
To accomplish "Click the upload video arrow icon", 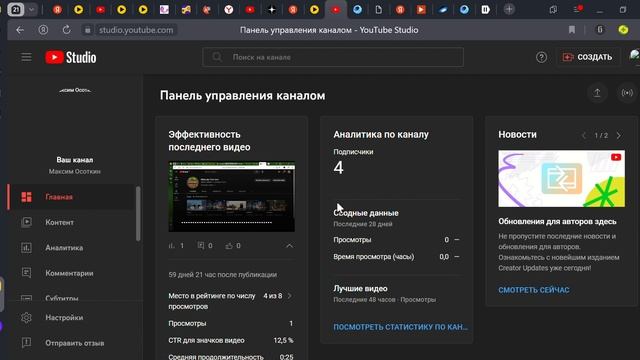I will click(x=597, y=93).
